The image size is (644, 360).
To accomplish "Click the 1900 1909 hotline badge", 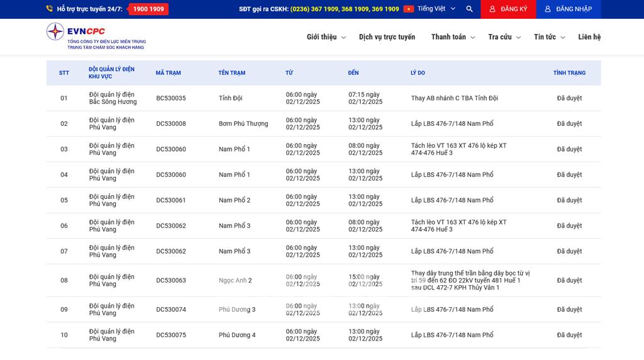I will (x=148, y=9).
